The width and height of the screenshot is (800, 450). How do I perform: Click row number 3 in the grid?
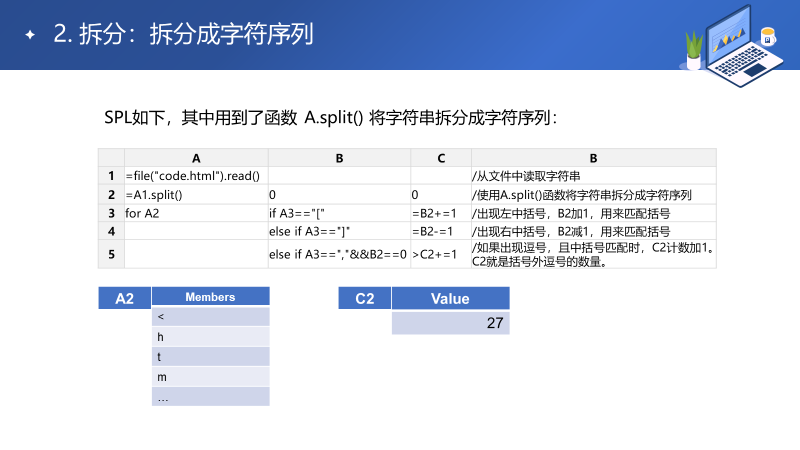(x=111, y=213)
